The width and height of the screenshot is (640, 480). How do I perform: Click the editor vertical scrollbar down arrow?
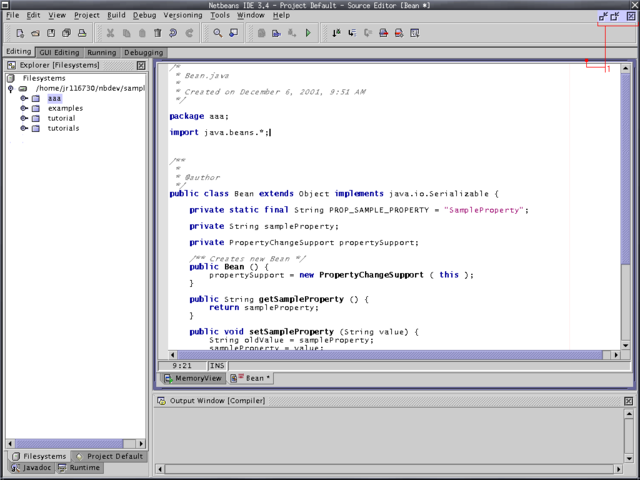click(x=626, y=345)
